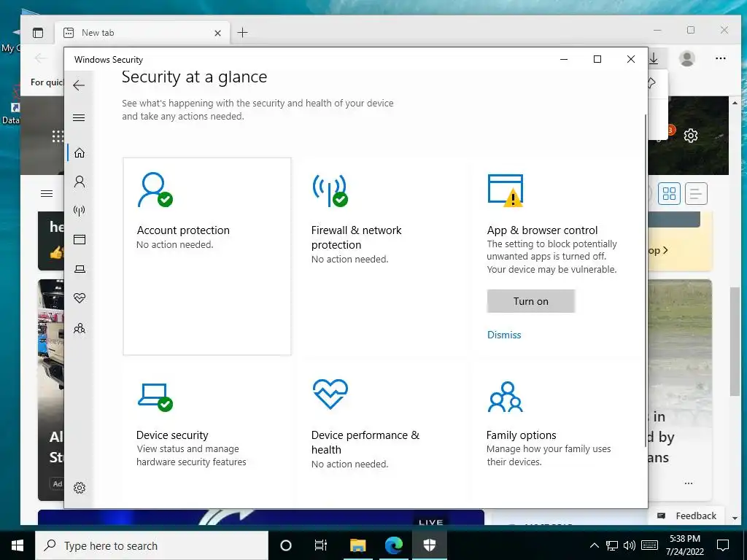Open the notification center icon
747x560 pixels.
tap(723, 545)
